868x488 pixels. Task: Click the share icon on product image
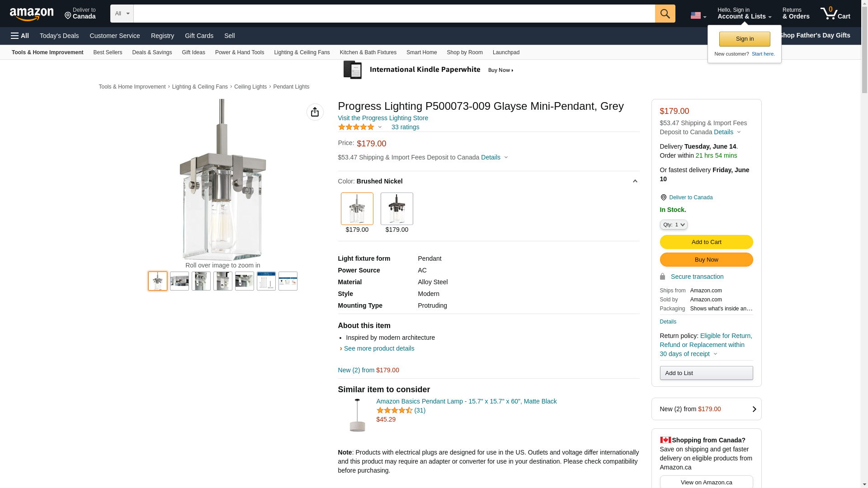[315, 112]
